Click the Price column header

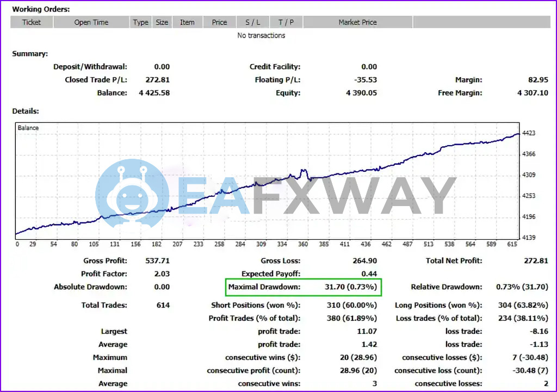coord(219,22)
